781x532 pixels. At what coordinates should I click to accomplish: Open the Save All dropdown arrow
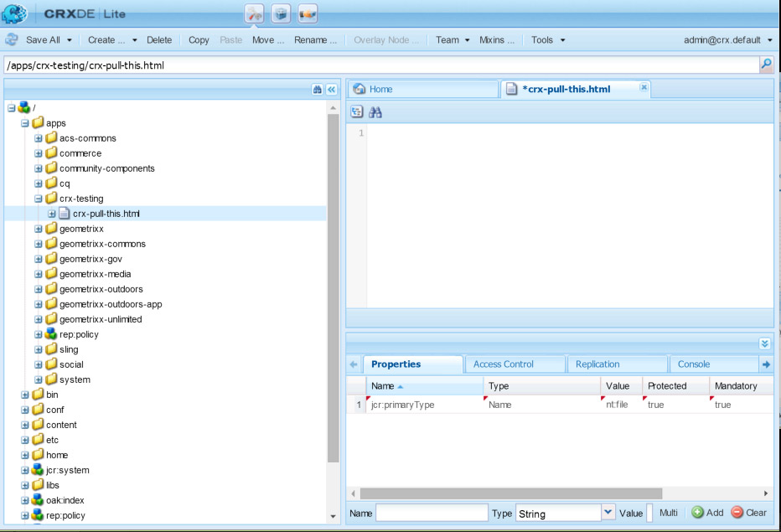coord(70,40)
